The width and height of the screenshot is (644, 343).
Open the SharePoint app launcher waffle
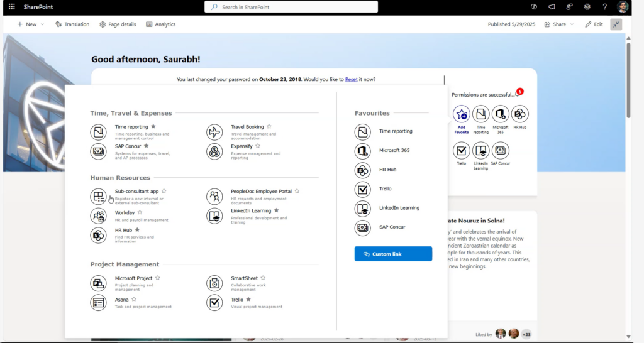pyautogui.click(x=12, y=7)
